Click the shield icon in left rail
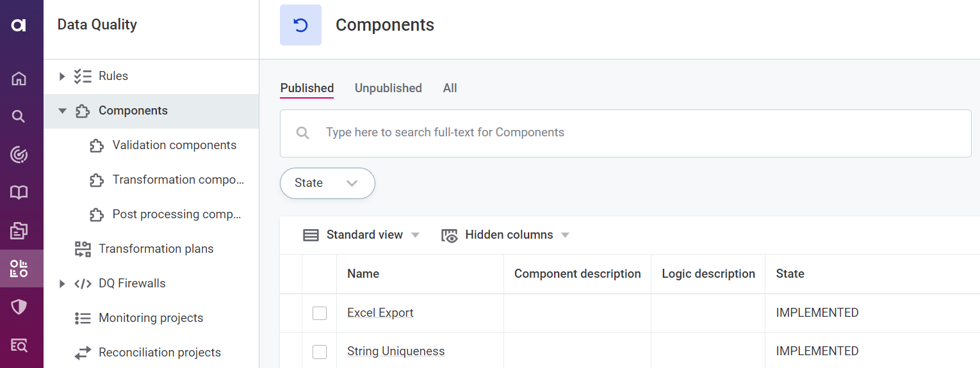The height and width of the screenshot is (368, 980). (19, 307)
